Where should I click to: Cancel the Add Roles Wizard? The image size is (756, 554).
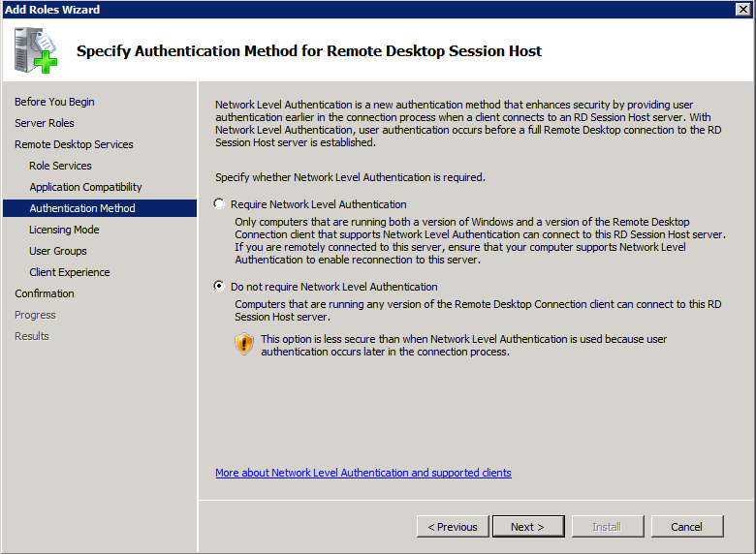click(x=687, y=527)
